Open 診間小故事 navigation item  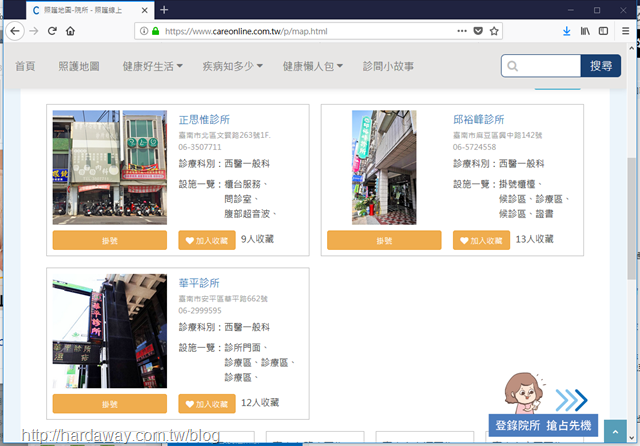point(388,66)
